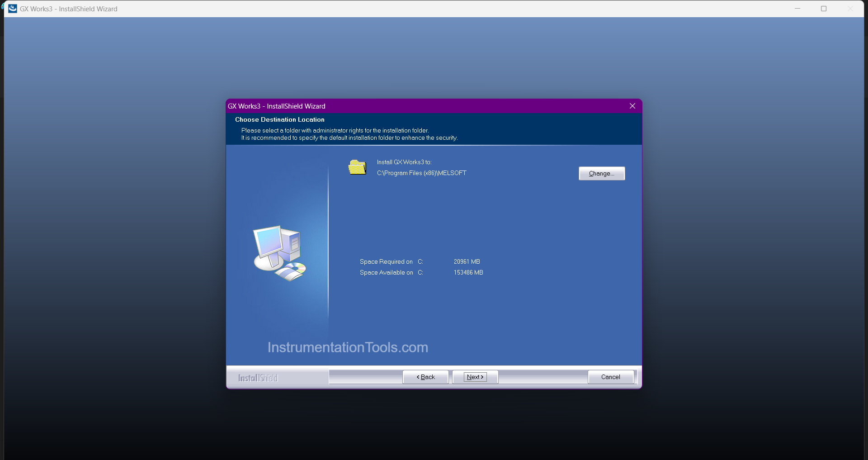This screenshot has height=460, width=868.
Task: Maximize the outer GX Works3 window
Action: [x=824, y=9]
